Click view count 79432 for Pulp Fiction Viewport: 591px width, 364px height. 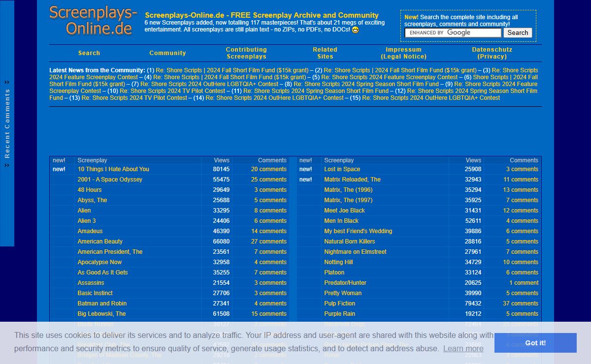473,303
